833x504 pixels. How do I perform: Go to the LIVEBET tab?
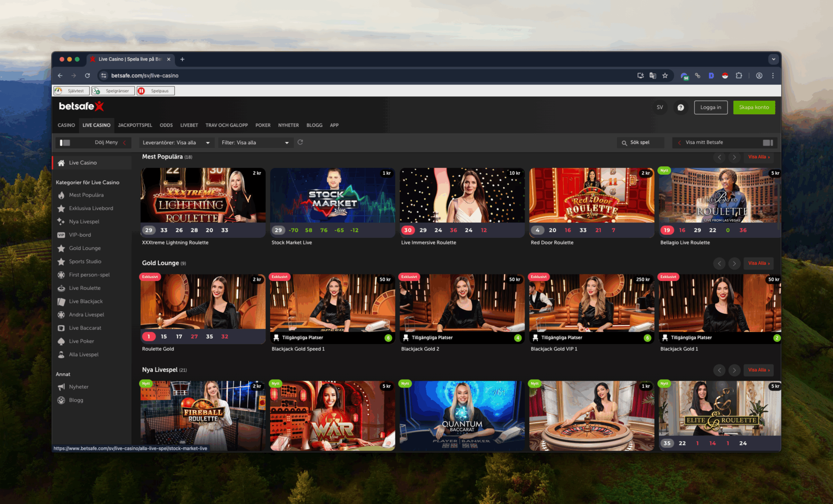click(x=189, y=125)
